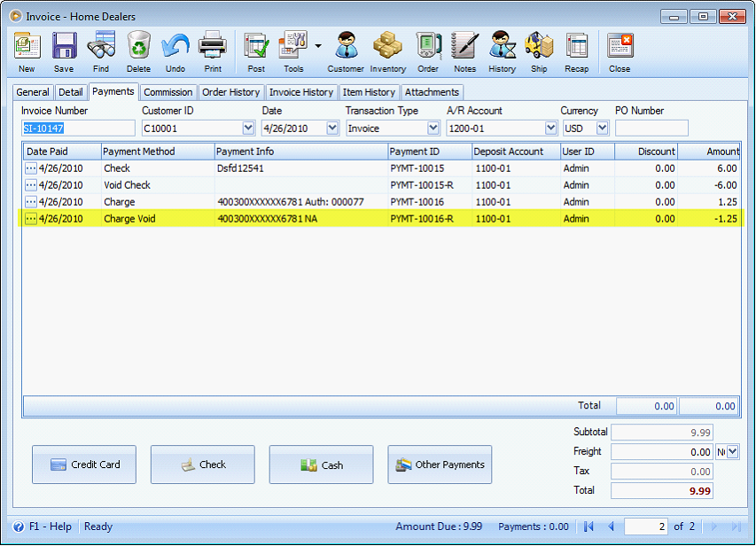Open the Invoice History tab
This screenshot has height=546, width=756.
point(301,92)
